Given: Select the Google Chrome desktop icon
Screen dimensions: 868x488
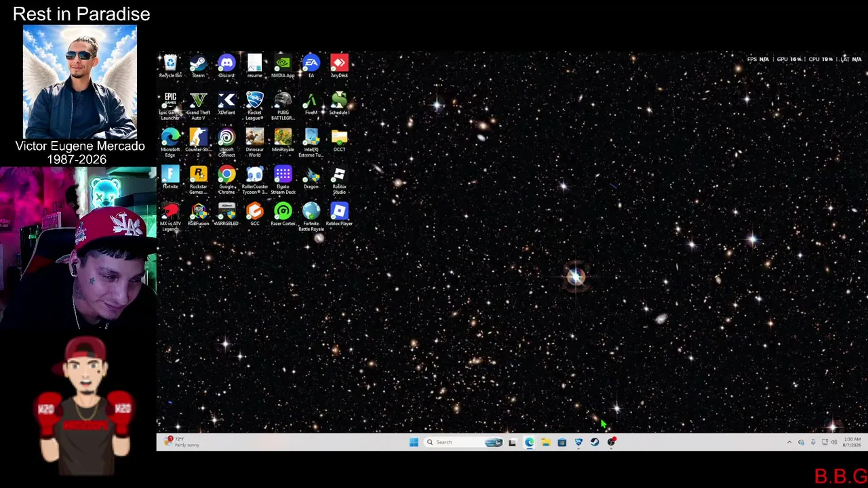Looking at the screenshot, I should click(x=226, y=180).
